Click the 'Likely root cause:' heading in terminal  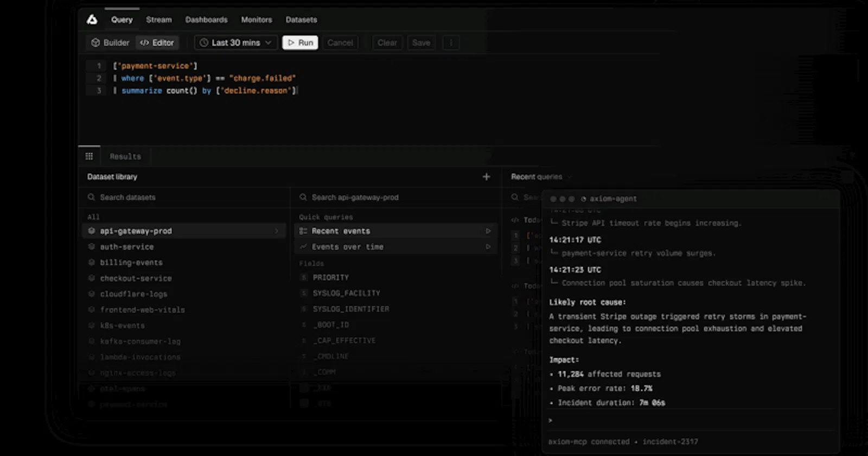pos(587,302)
